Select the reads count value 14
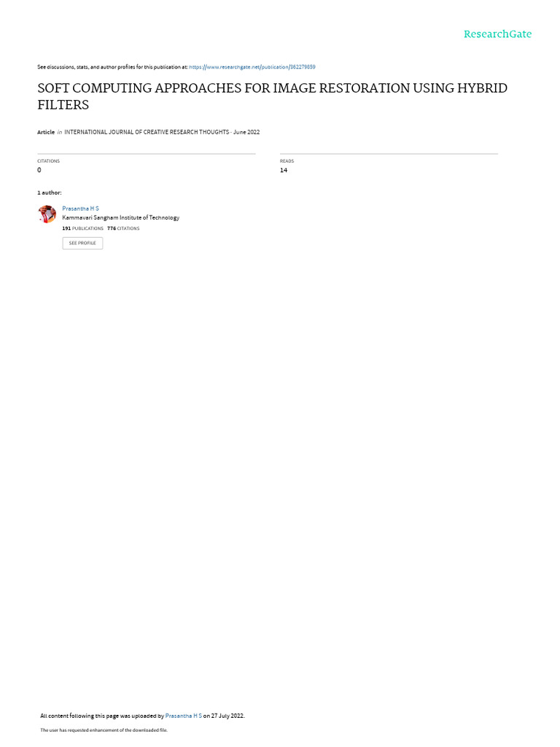The image size is (560, 747). [x=284, y=170]
